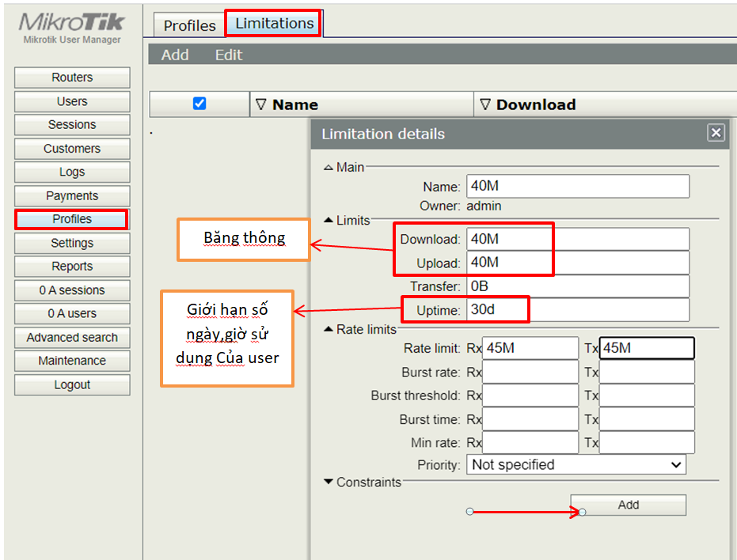Expand the Constraints section
This screenshot has width=737, height=560.
click(329, 482)
